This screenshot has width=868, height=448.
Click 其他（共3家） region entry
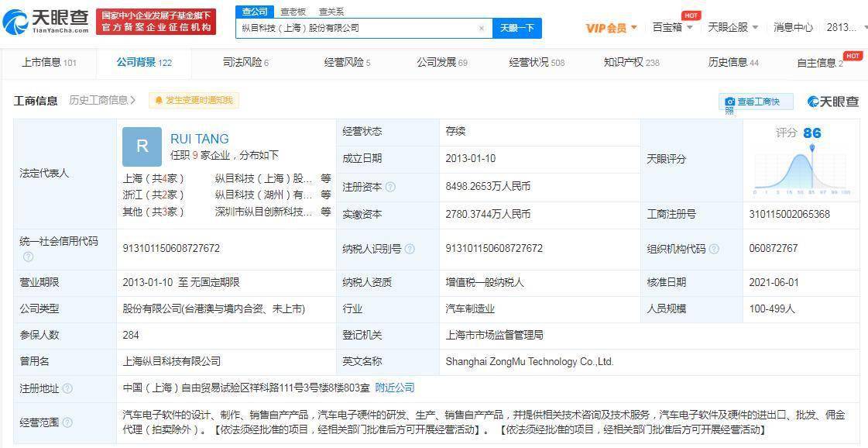pyautogui.click(x=153, y=212)
